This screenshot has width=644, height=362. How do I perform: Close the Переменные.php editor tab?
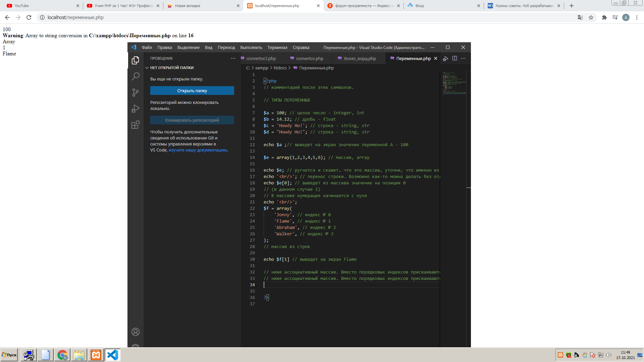pos(436,58)
